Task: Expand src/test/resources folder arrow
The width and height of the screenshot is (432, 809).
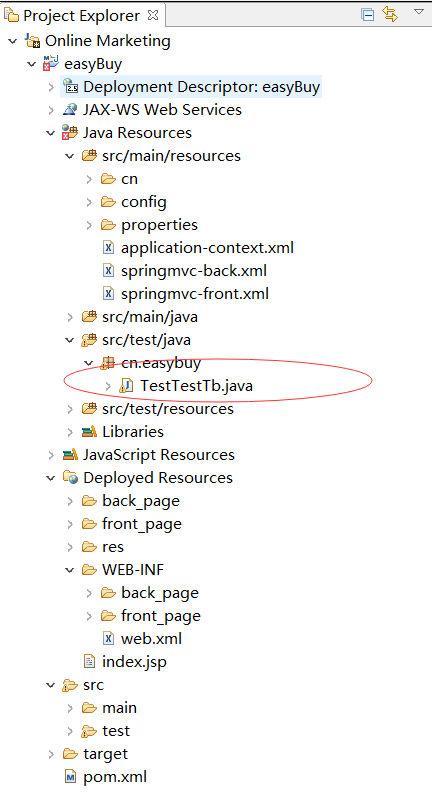Action: tap(70, 409)
